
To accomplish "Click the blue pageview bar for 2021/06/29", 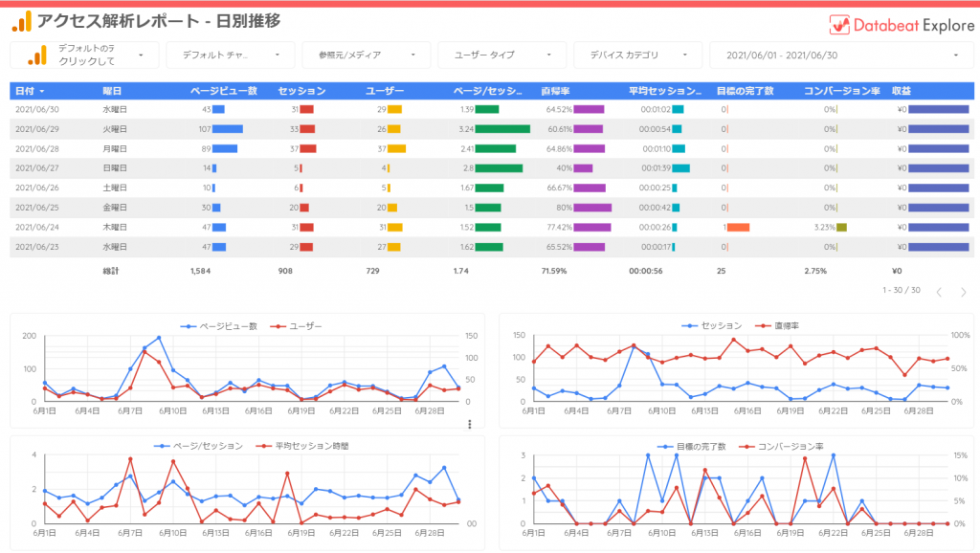I will point(228,129).
